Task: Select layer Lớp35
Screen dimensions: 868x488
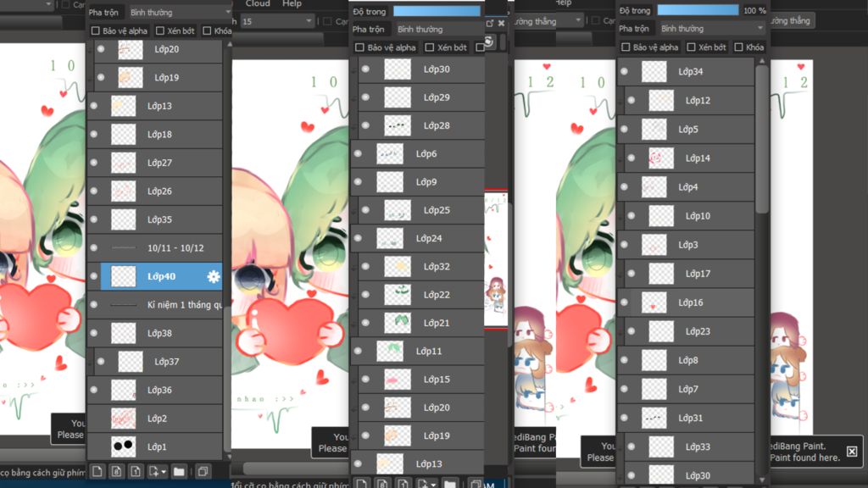Action: [154, 219]
